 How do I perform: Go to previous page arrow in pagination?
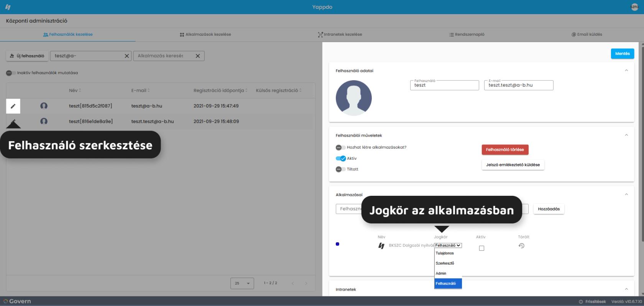[293, 283]
